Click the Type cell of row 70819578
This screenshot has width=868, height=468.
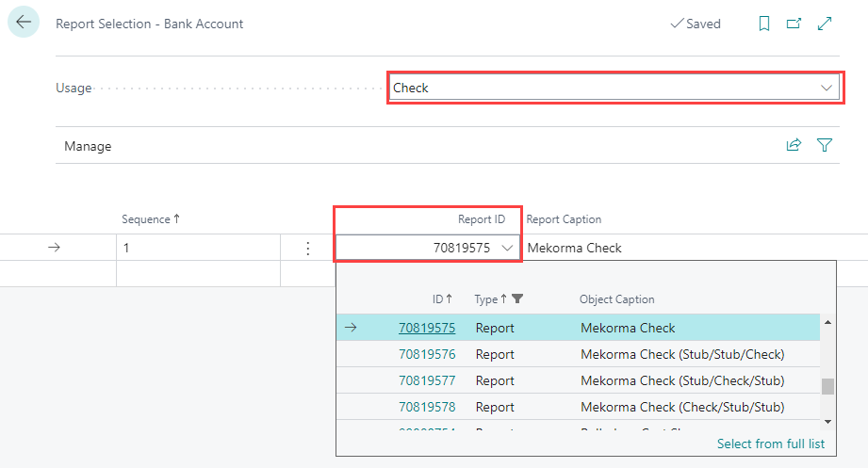[x=495, y=407]
